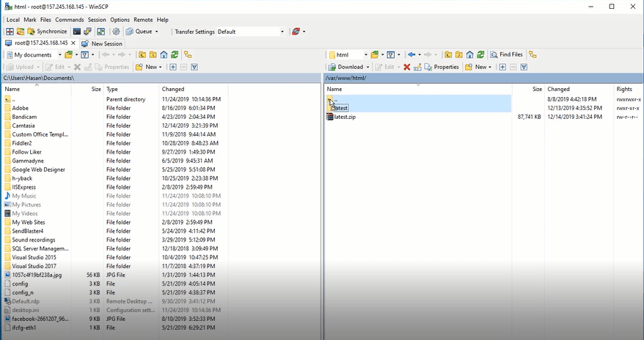
Task: Expand the My documents drive dropdown
Action: (59, 54)
